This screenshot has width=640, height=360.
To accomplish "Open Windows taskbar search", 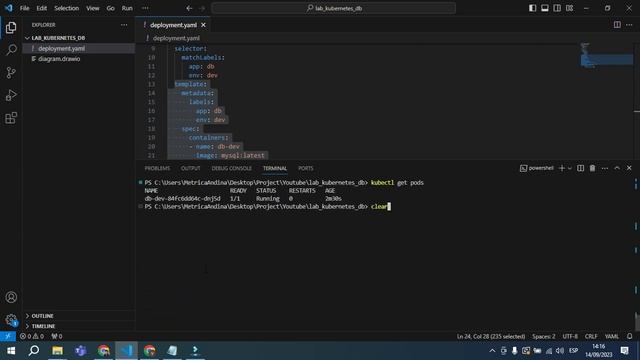I will [34, 351].
